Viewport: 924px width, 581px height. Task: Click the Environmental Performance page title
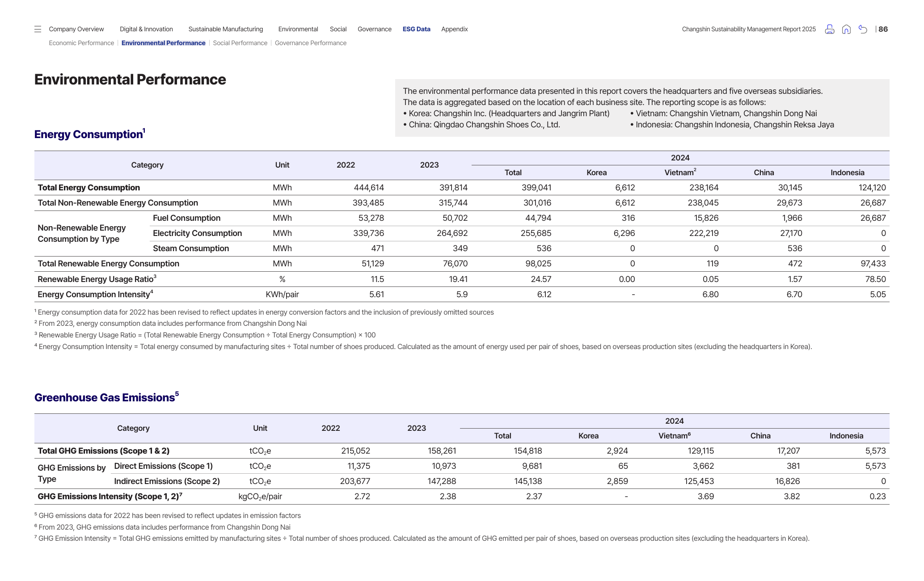point(130,80)
